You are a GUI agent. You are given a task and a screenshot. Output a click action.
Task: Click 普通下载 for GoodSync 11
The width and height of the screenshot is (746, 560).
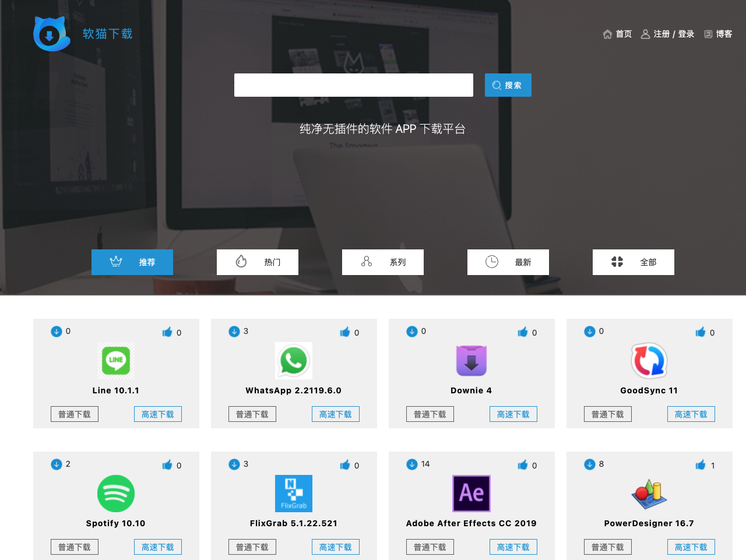[608, 414]
